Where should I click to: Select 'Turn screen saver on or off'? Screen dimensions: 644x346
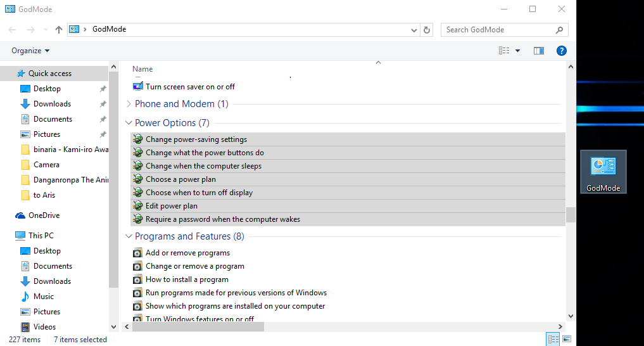pos(190,87)
